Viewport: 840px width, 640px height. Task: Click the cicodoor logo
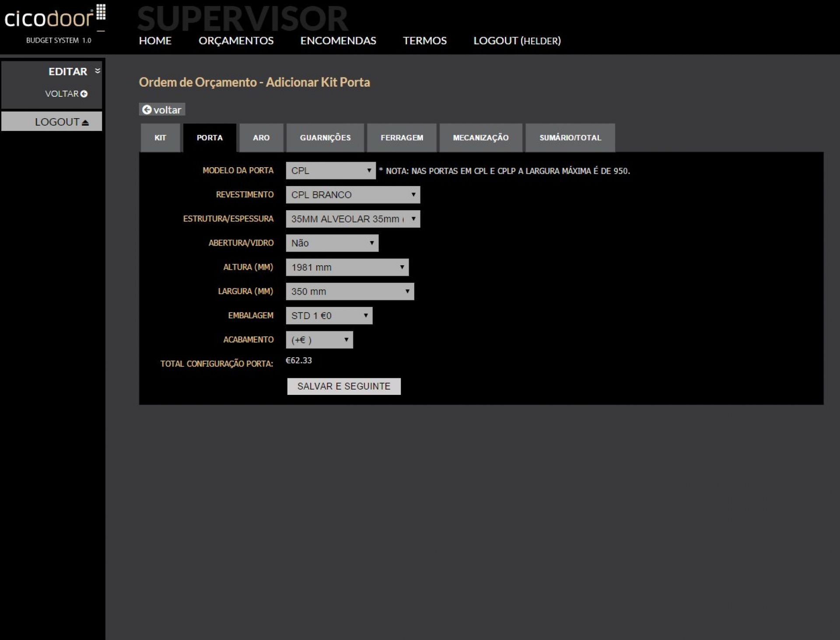click(x=55, y=18)
